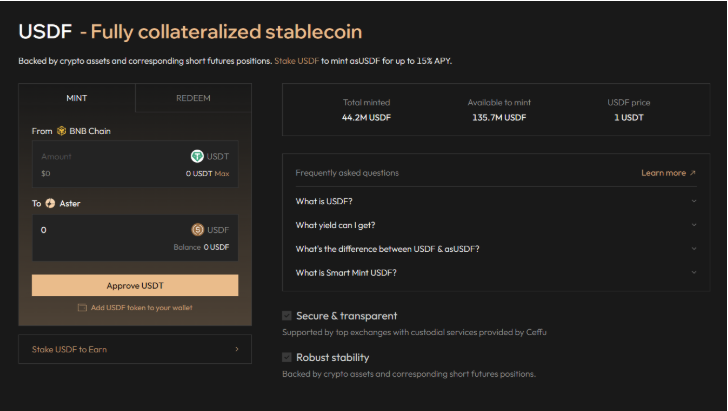Click the 'Add USDF token to your wallet' link
The width and height of the screenshot is (728, 411).
point(141,307)
